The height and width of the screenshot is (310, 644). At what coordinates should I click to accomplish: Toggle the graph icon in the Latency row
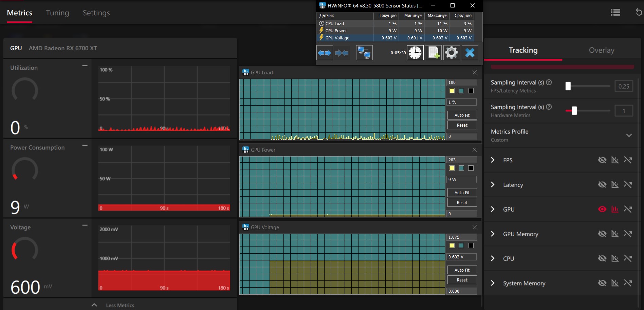[x=615, y=184]
